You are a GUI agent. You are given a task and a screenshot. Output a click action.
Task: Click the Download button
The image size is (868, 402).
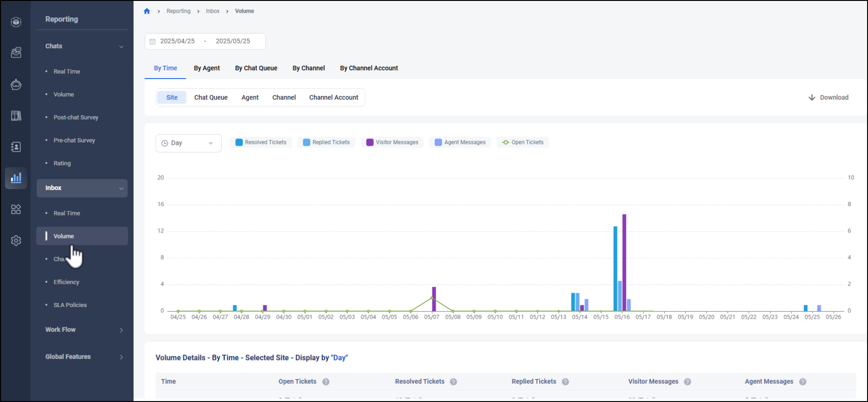click(x=828, y=97)
